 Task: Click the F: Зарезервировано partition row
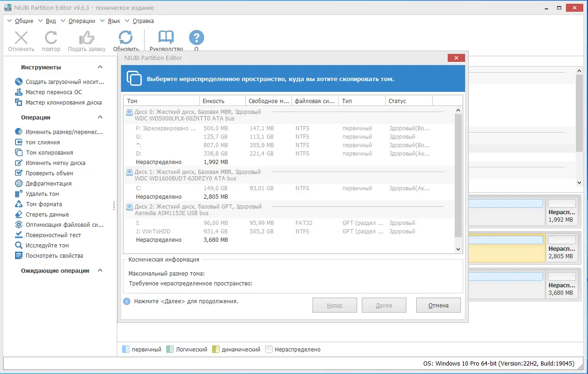point(289,128)
